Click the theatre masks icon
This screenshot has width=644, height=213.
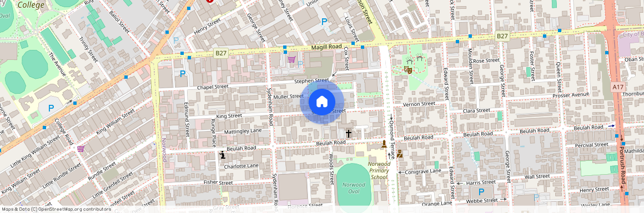(408, 70)
